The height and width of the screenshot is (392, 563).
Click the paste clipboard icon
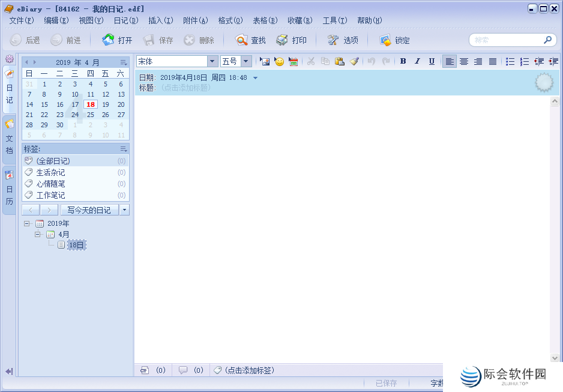point(340,61)
